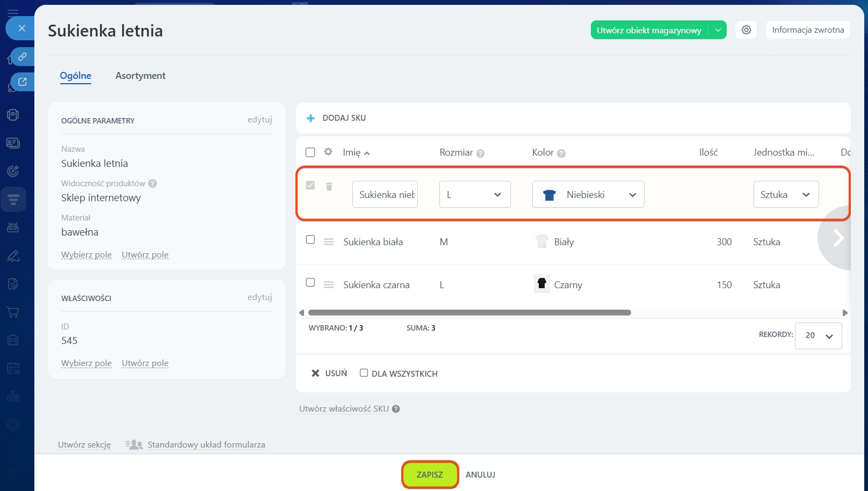Open the Rozmiar L size dropdown
868x491 pixels.
point(475,194)
